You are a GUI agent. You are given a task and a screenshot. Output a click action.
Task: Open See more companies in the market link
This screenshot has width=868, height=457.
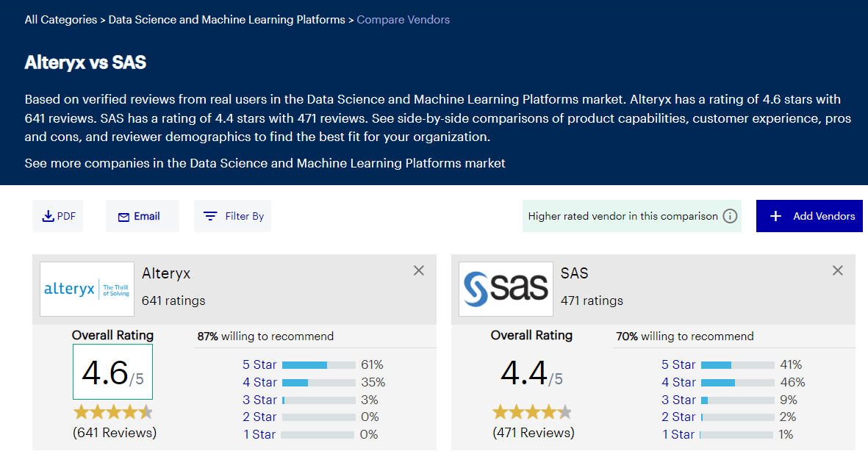(265, 163)
